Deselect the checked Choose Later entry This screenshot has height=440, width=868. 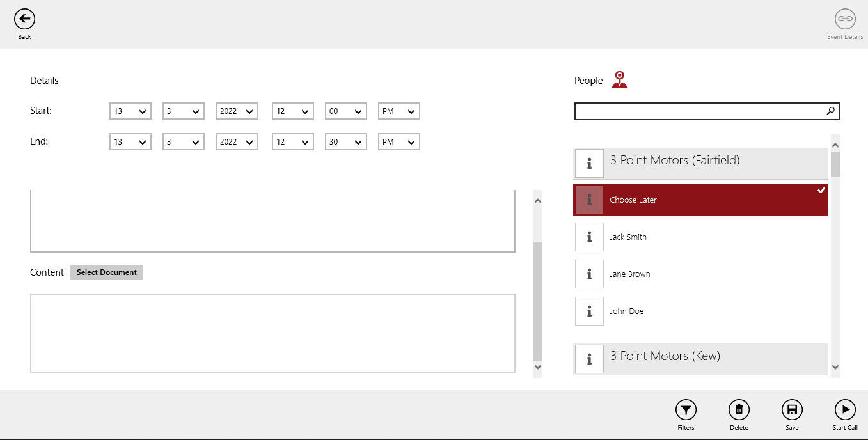[700, 200]
